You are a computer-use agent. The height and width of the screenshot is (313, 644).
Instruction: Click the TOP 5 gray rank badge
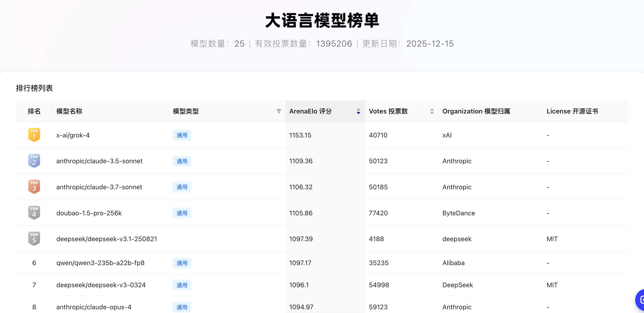pyautogui.click(x=34, y=239)
